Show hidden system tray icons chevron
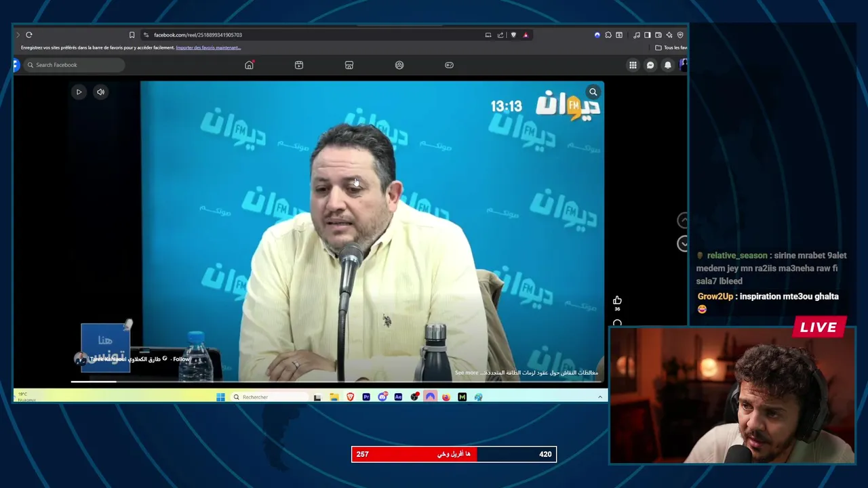 click(600, 397)
